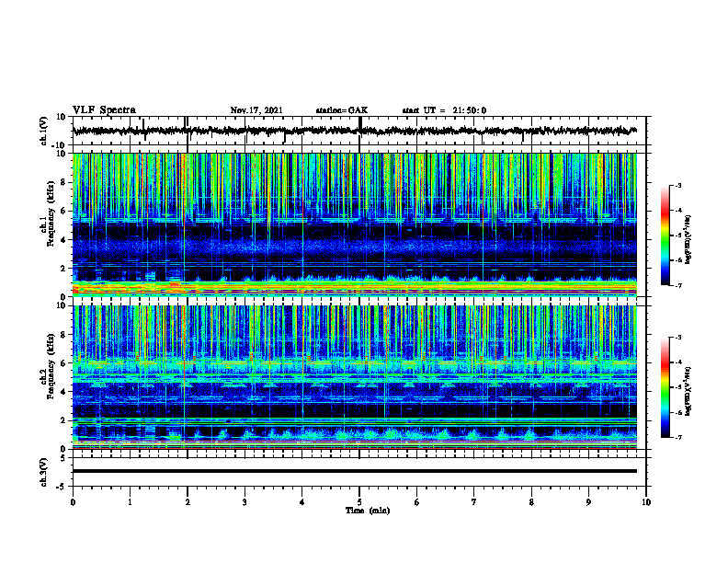Click the "station=GAK" header label
This screenshot has width=728, height=563.
click(342, 110)
